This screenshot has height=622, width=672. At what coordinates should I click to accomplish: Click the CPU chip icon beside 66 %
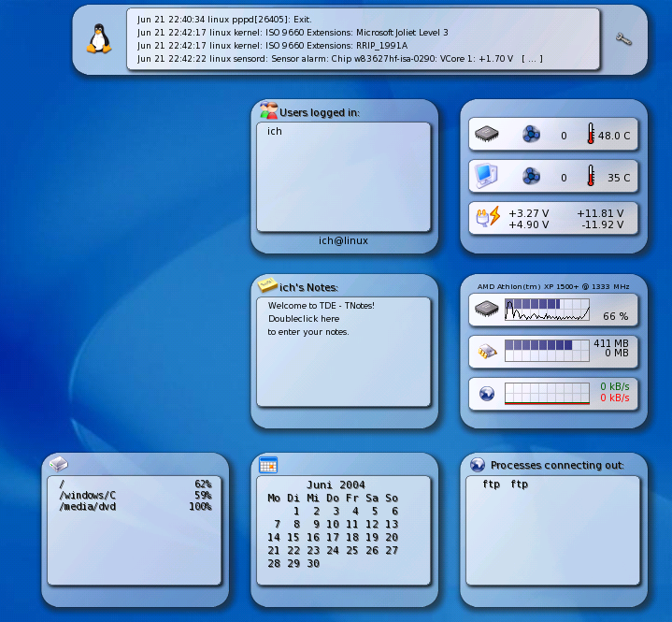(487, 309)
